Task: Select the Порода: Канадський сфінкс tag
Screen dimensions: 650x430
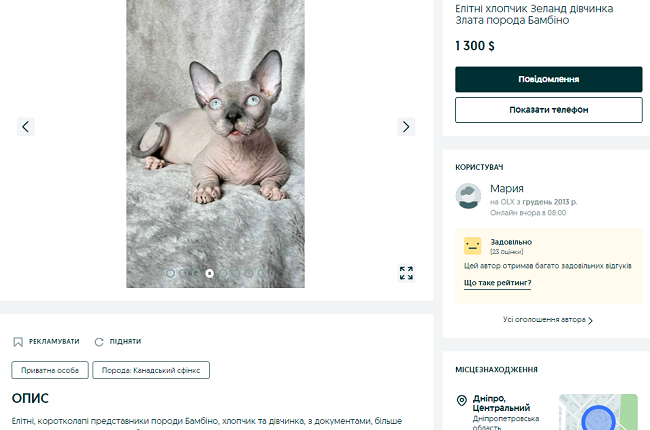Action: 152,370
